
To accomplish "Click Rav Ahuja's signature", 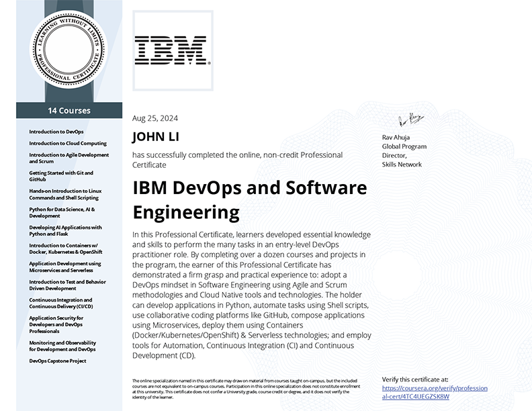I will [411, 120].
